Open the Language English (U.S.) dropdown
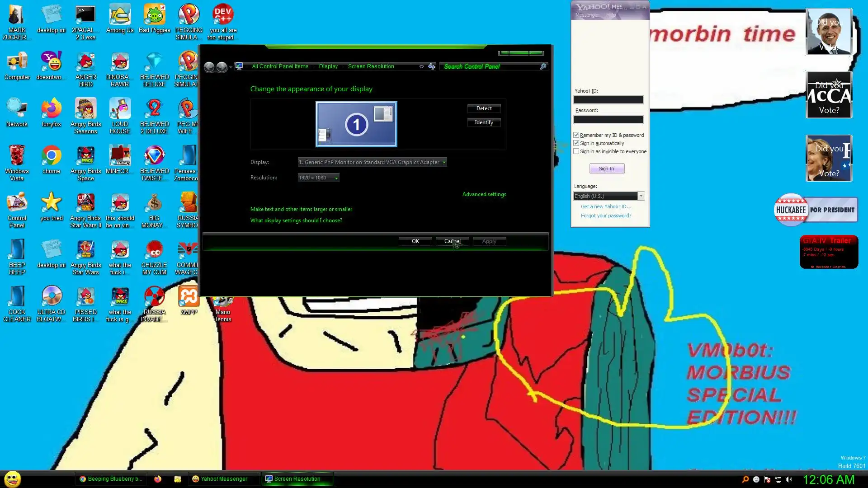Screen dimensions: 868x488 tap(609, 196)
